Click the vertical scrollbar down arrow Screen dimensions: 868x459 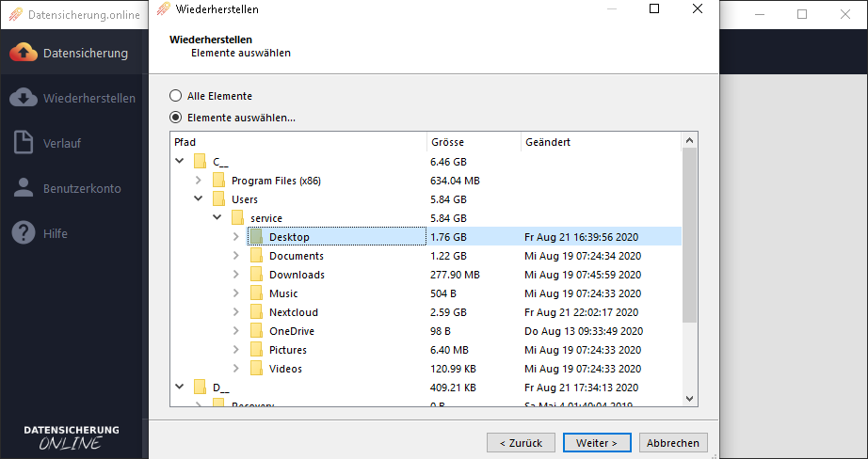[x=690, y=399]
